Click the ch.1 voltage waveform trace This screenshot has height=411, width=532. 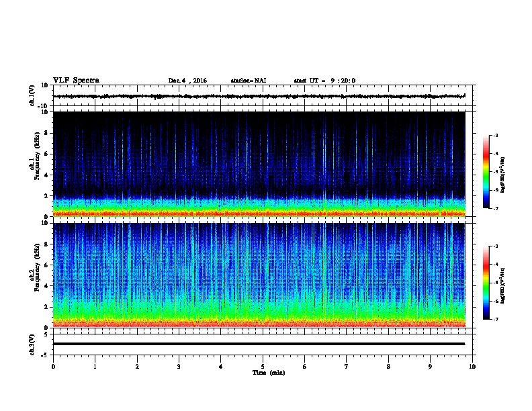[x=259, y=96]
